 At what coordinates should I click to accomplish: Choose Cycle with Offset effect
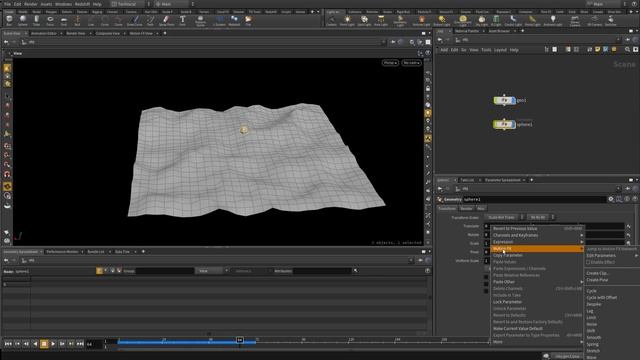click(x=602, y=298)
